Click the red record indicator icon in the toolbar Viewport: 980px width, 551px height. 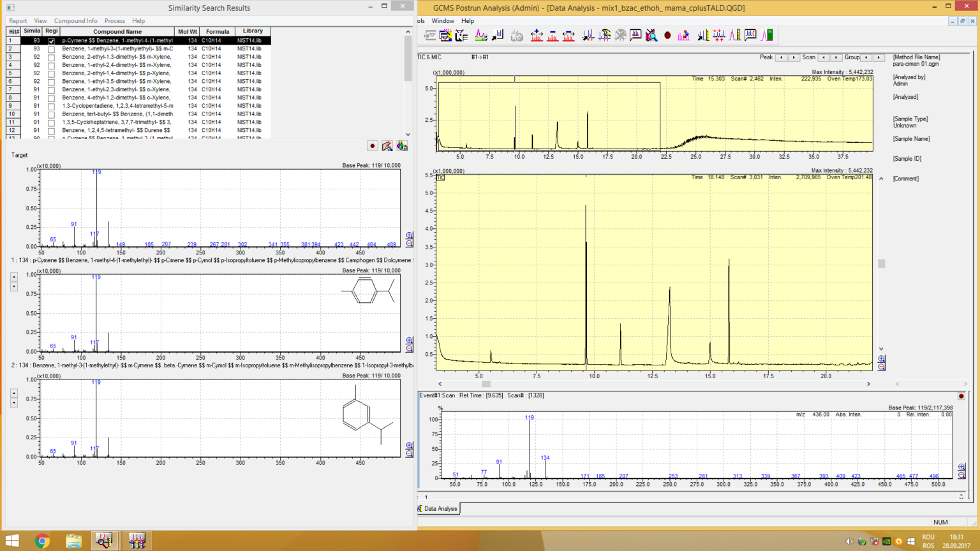669,35
